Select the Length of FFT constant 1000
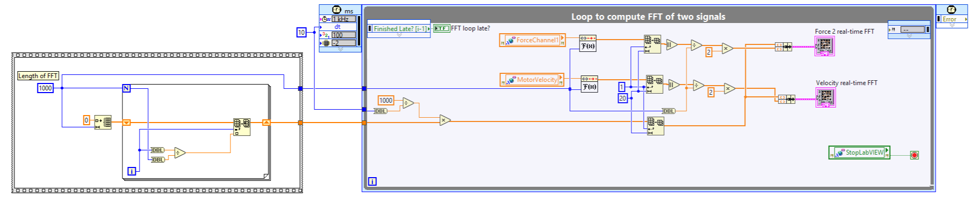This screenshot has height=198, width=980. coord(45,88)
